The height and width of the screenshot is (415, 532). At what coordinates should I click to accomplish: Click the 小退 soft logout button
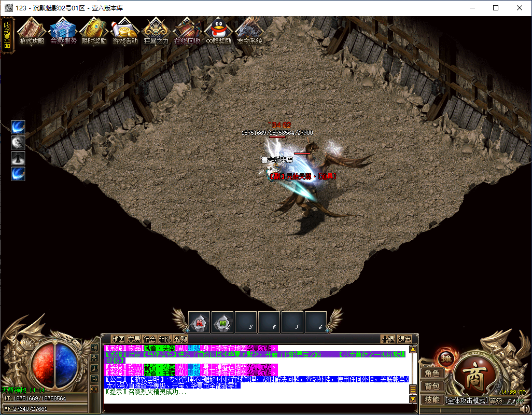tap(388, 339)
